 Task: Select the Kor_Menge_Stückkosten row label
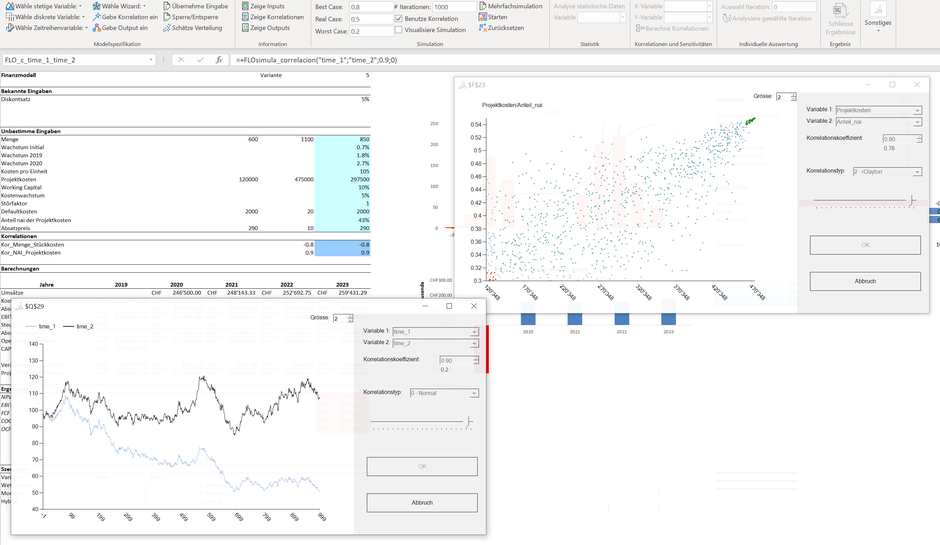32,245
